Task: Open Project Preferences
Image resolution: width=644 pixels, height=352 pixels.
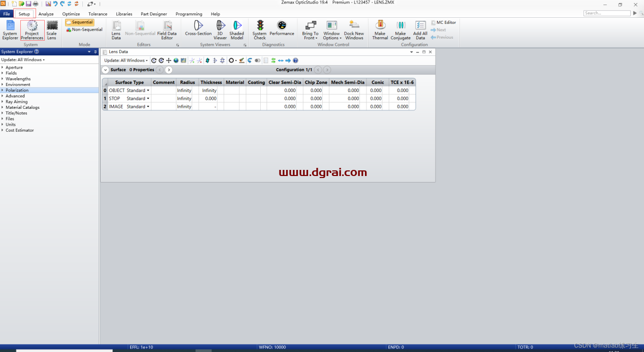Action: click(32, 30)
